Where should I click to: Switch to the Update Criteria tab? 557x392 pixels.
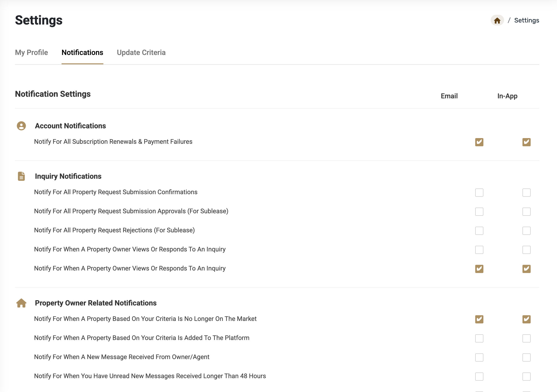pos(141,53)
